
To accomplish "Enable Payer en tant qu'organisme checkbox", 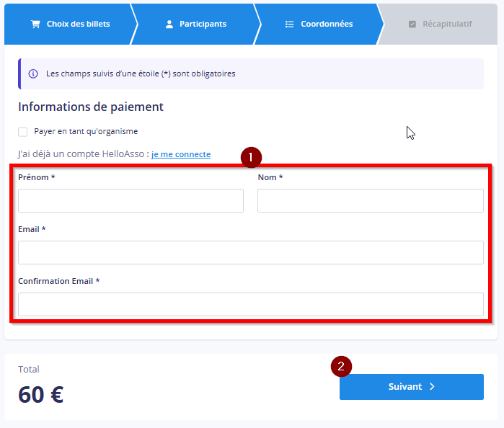I will 23,132.
